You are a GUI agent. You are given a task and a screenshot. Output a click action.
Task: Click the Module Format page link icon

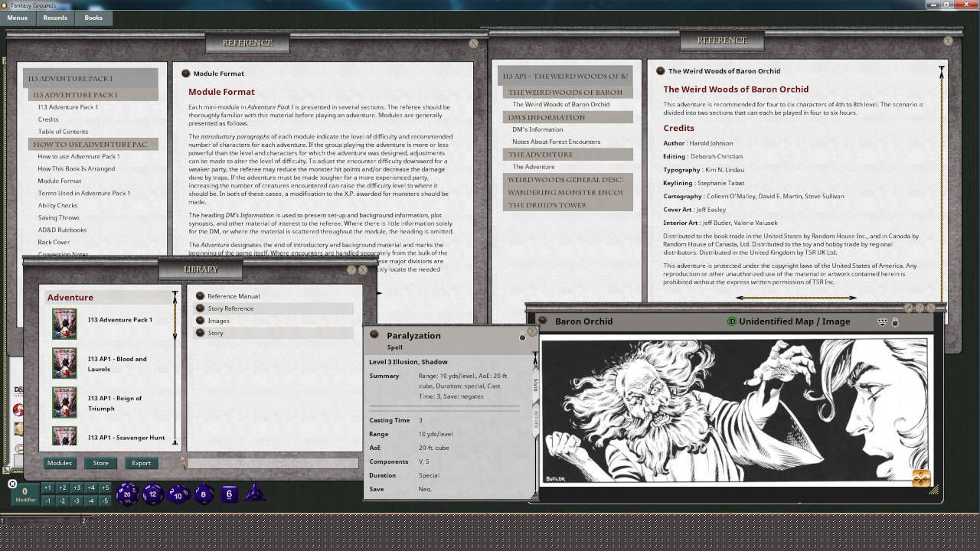pos(185,73)
